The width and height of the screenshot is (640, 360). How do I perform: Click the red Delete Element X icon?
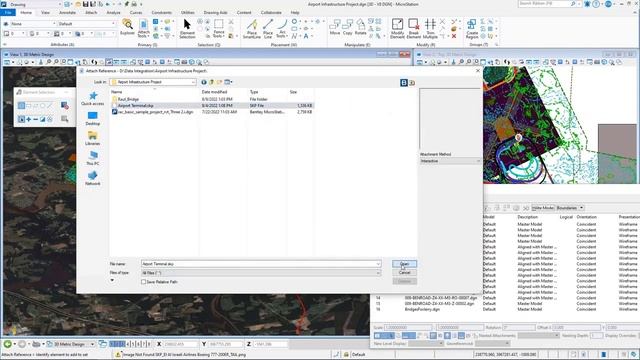(453, 36)
